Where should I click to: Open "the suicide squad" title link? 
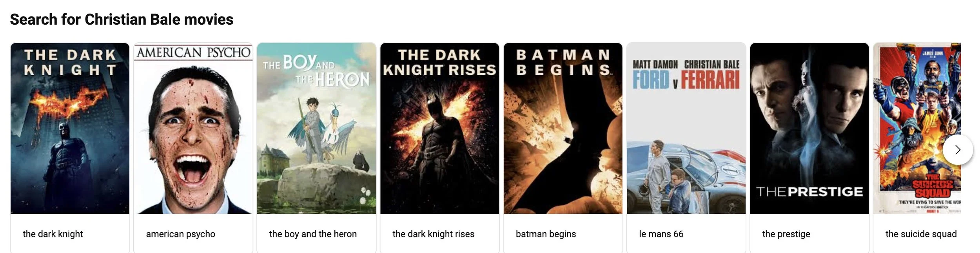(x=921, y=234)
